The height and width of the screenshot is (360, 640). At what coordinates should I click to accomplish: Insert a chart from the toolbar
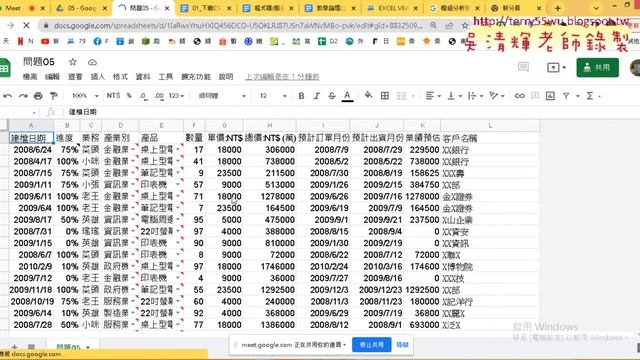[x=550, y=96]
